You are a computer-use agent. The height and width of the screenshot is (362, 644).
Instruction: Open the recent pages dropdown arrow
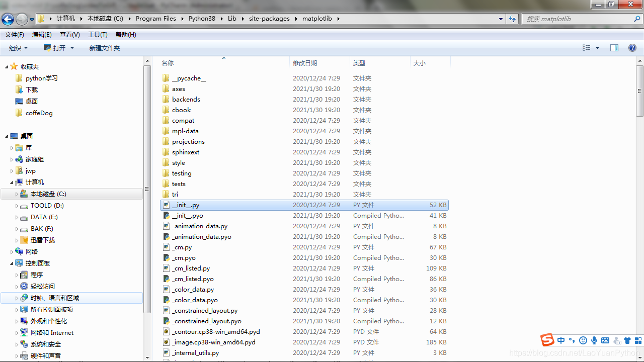[x=32, y=19]
